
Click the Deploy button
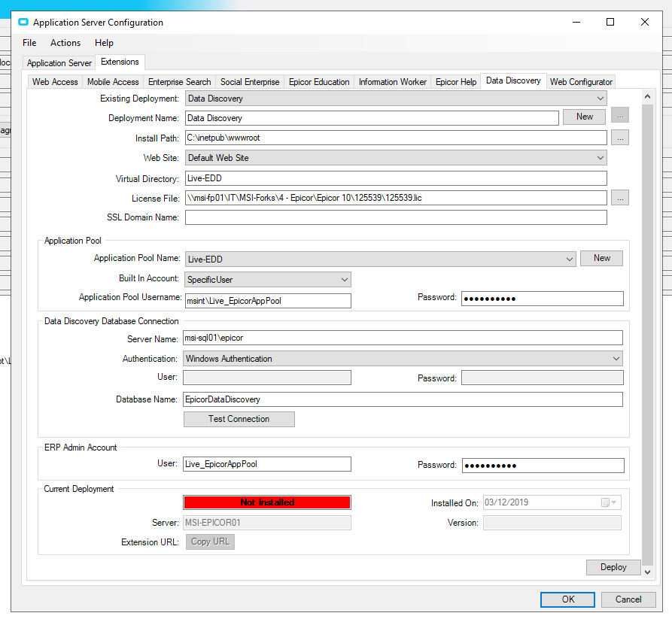613,567
